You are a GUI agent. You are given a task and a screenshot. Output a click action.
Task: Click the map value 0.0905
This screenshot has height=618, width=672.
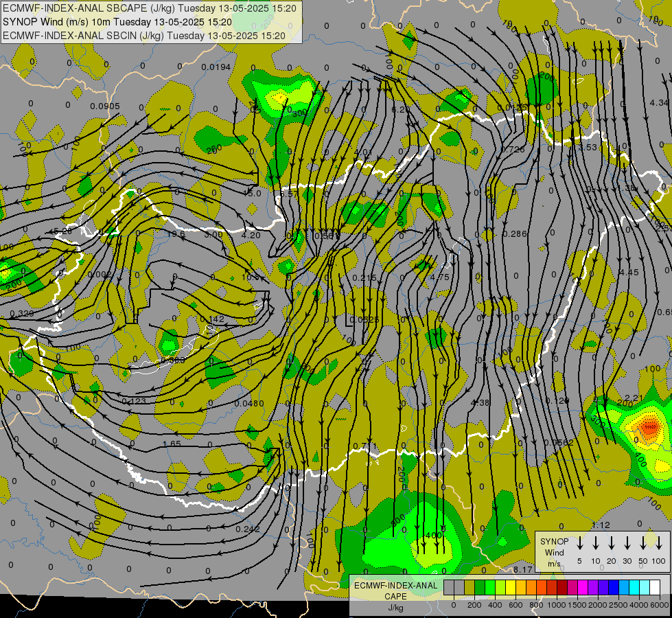coord(105,106)
